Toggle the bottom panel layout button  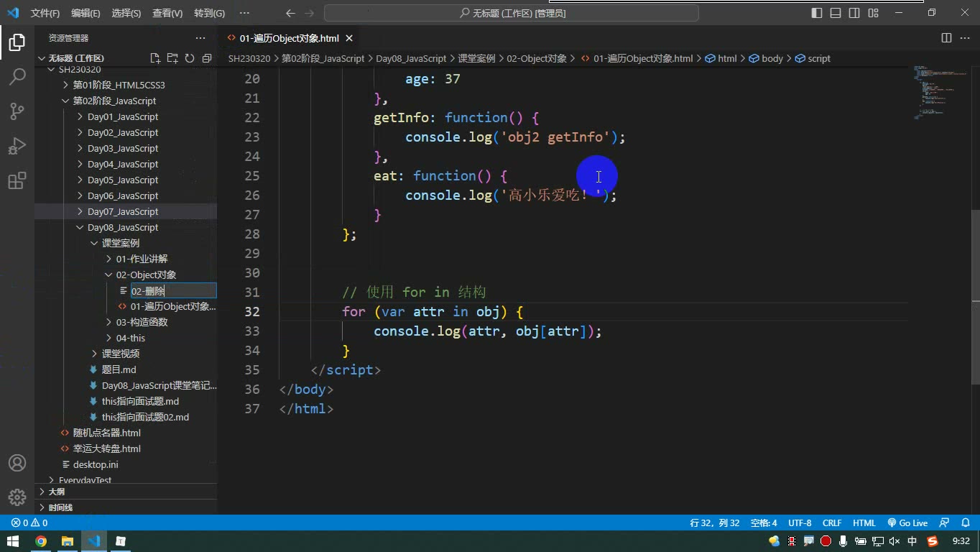(x=836, y=13)
